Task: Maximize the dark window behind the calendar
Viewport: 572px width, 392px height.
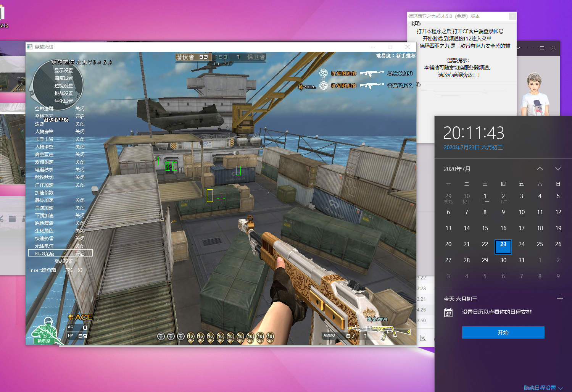Action: (x=542, y=48)
